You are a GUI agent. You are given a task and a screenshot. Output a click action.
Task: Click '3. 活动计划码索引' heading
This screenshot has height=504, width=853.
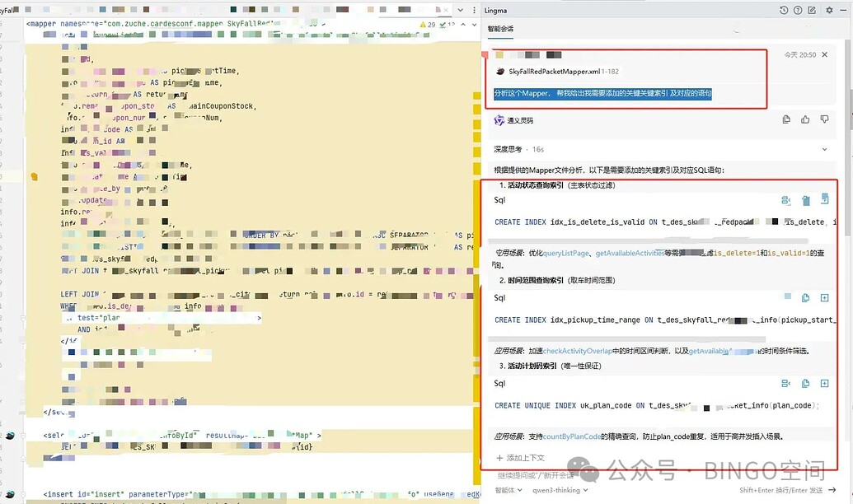[550, 366]
